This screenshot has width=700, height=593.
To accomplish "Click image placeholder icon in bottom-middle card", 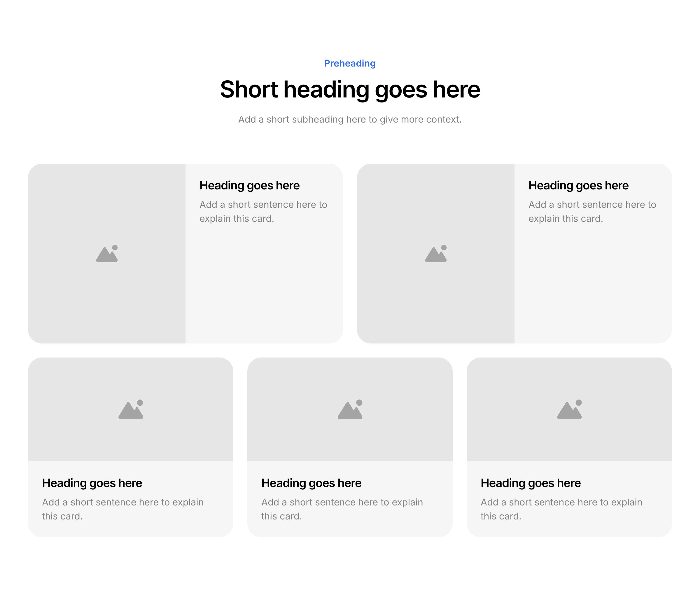I will point(350,410).
